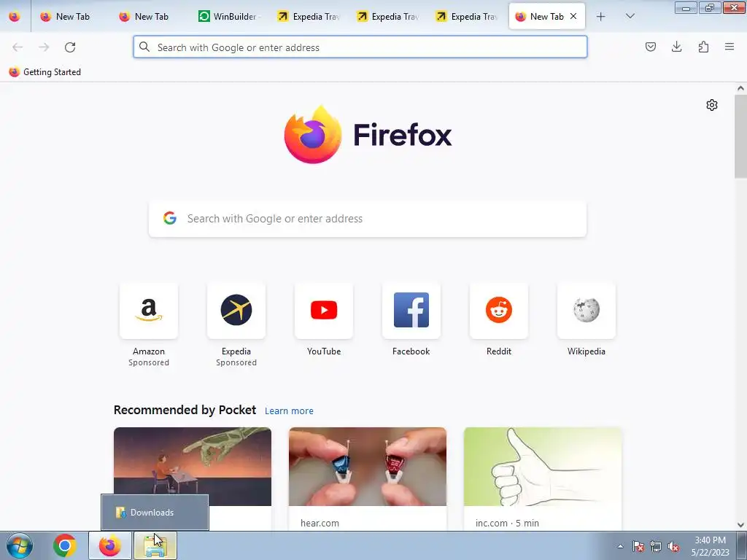Click the Action Center flag icon

pos(638,546)
